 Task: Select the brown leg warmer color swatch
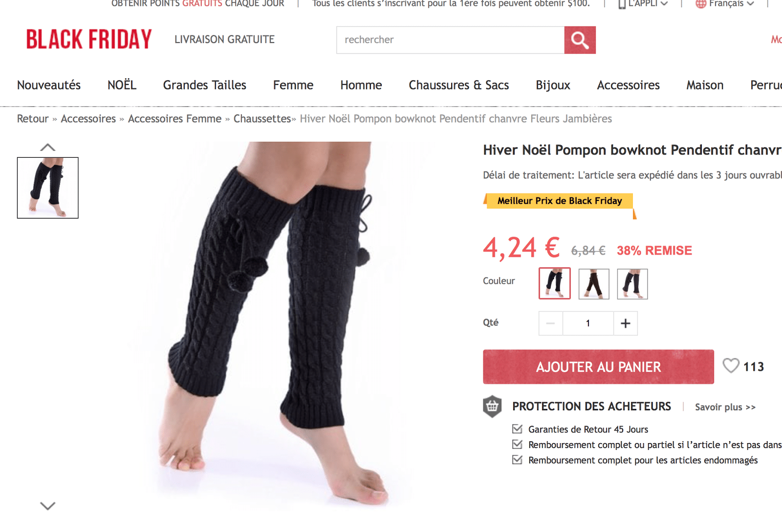pos(594,284)
